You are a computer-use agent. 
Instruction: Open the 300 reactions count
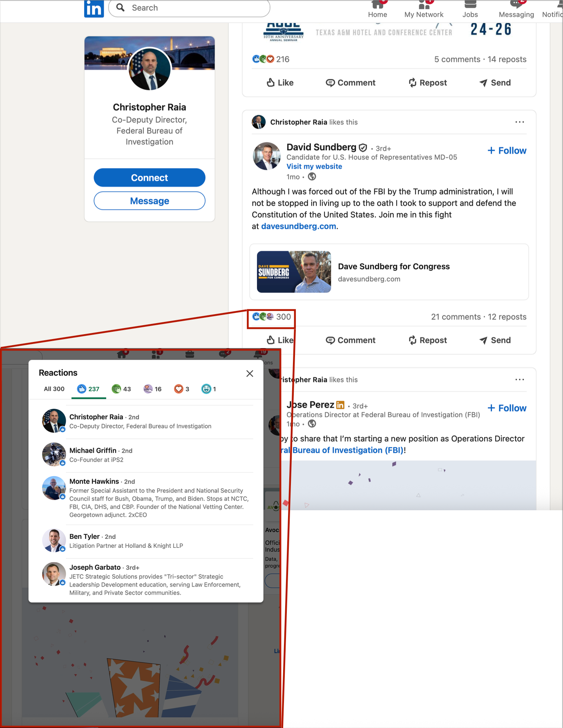tap(271, 317)
